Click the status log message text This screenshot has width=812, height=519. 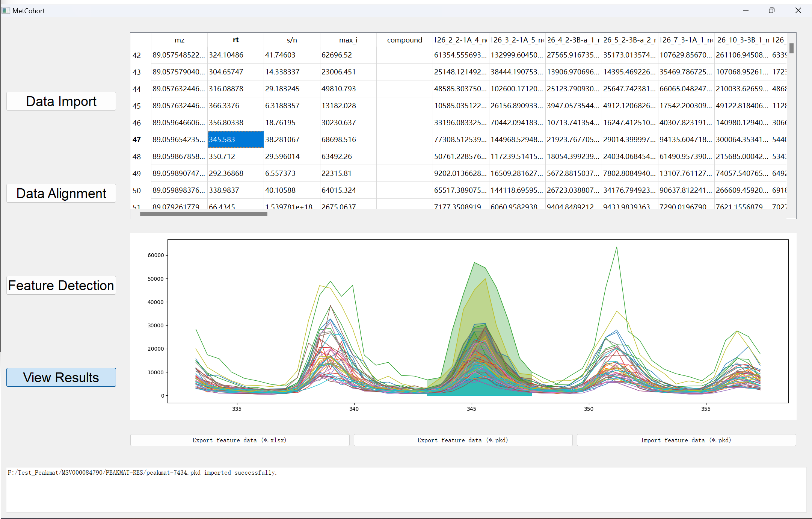(142, 472)
